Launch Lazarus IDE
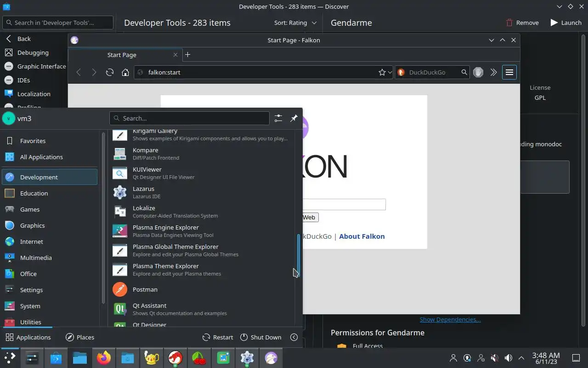The image size is (588, 368). [x=202, y=192]
